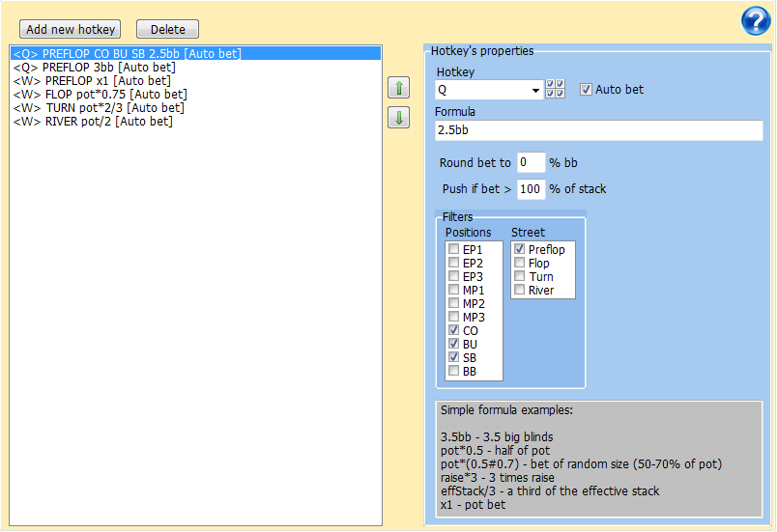
Task: Choose the RIVER pot/2 list item
Action: click(93, 122)
